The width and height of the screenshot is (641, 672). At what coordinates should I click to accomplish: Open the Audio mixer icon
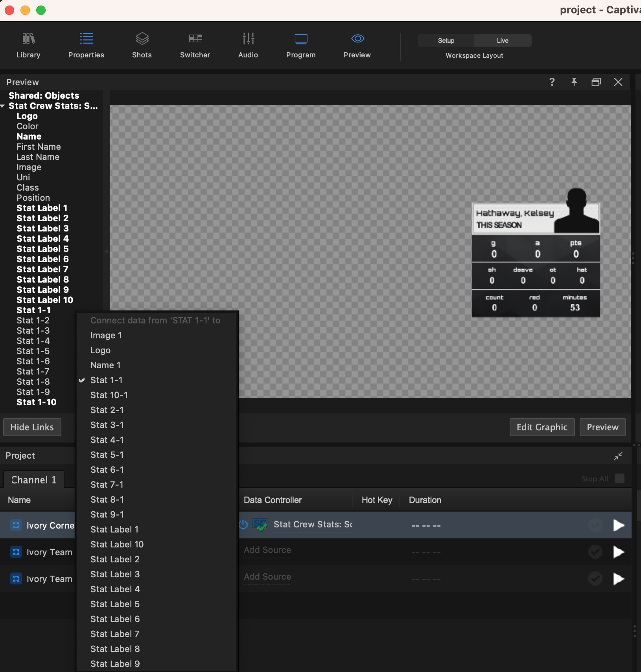point(248,39)
